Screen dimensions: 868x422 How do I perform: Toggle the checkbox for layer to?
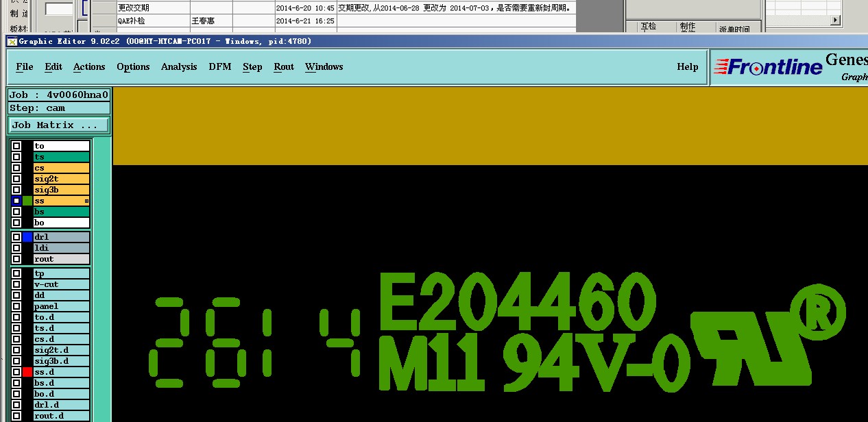pyautogui.click(x=16, y=146)
